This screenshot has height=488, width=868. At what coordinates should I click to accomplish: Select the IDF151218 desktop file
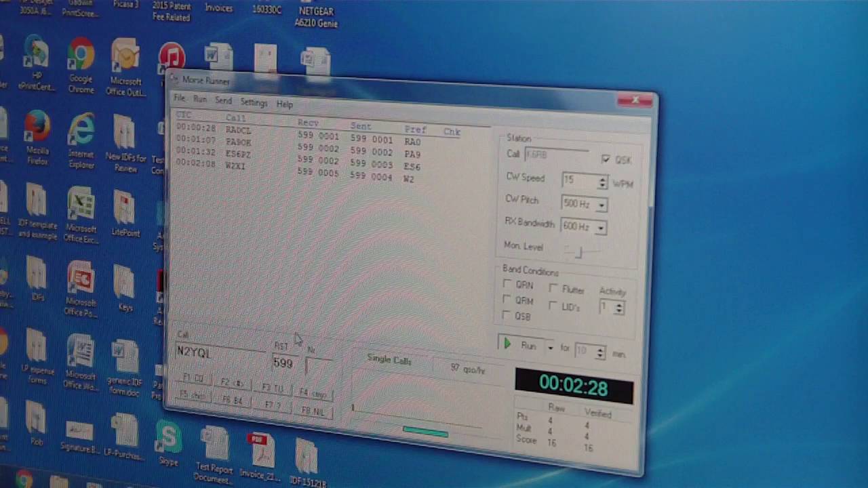point(307,464)
